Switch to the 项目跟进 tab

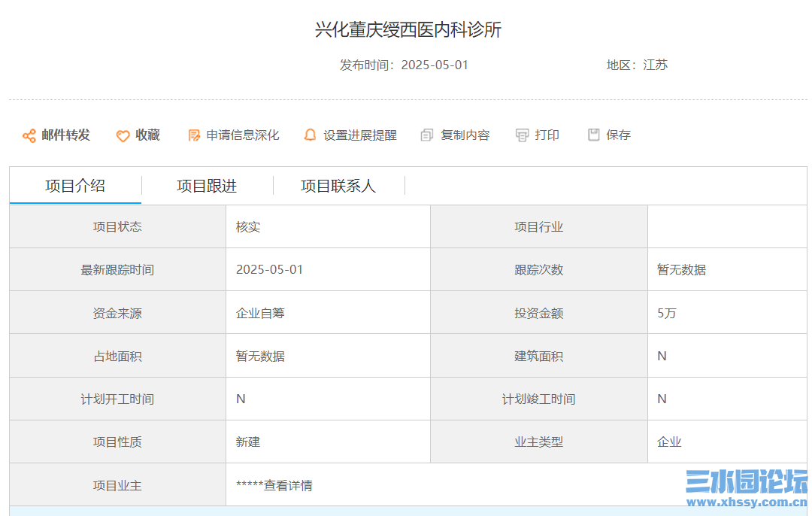point(207,186)
